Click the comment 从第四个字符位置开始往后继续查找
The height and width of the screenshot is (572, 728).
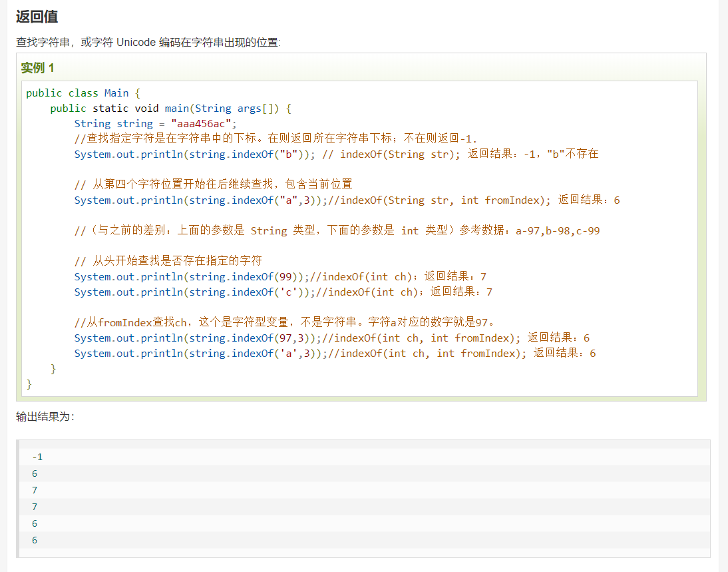[214, 184]
